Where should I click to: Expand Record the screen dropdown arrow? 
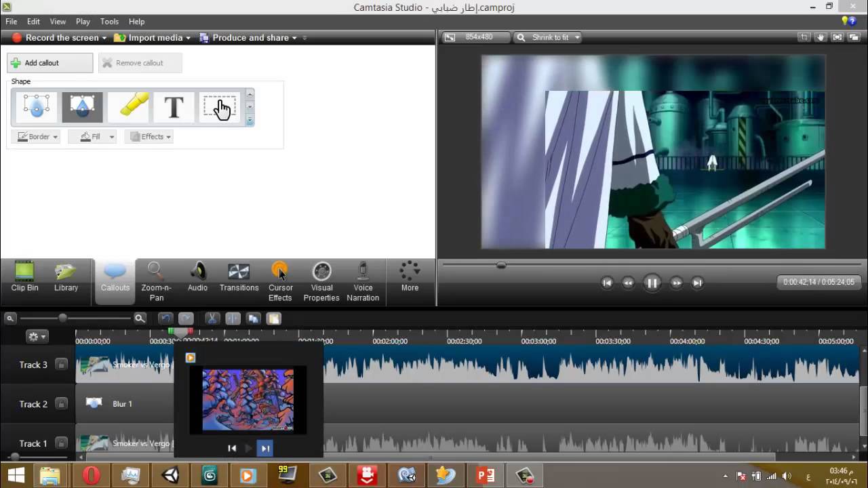coord(104,38)
